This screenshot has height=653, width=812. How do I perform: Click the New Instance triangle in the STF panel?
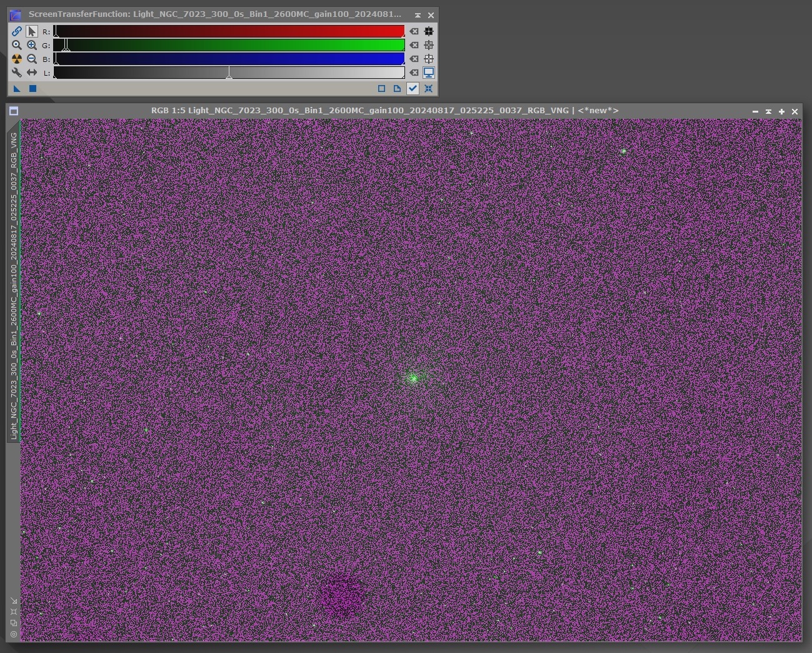[x=17, y=89]
